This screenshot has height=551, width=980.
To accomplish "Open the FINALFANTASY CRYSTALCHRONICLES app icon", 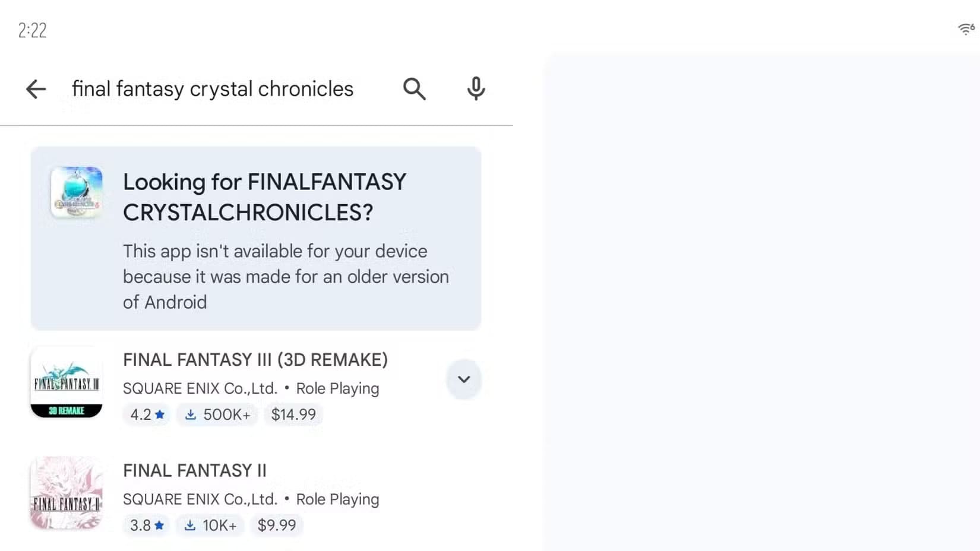I will point(77,192).
